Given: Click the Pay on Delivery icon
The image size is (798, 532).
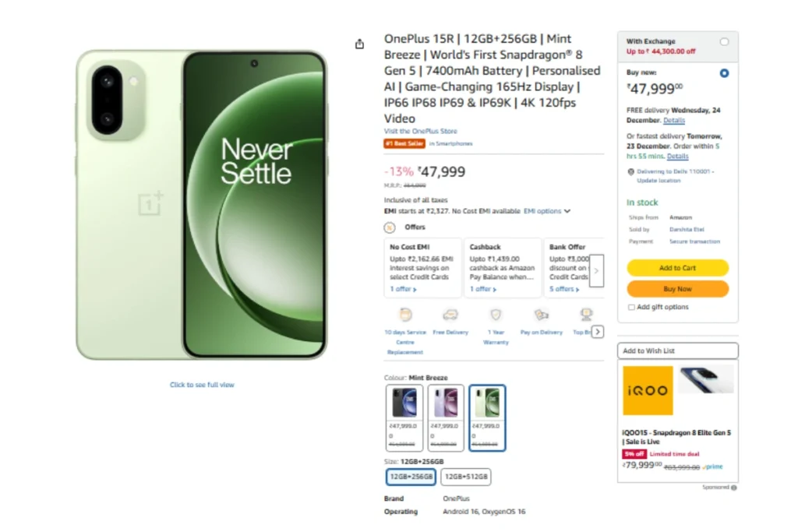Looking at the screenshot, I should 541,315.
